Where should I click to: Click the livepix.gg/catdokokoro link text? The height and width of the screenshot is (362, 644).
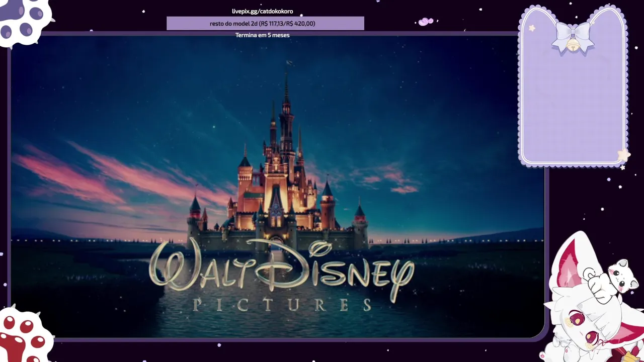pos(262,11)
